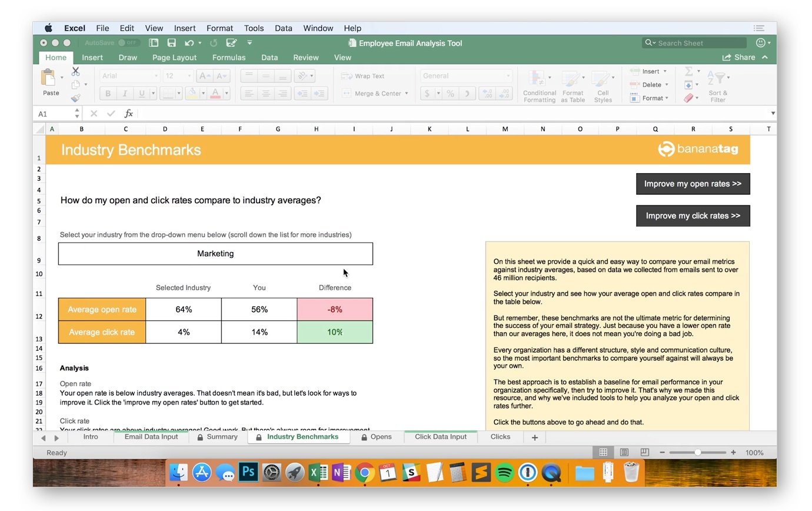Image resolution: width=812 pixels, height=511 pixels.
Task: Click the red font color swatch
Action: pos(215,94)
